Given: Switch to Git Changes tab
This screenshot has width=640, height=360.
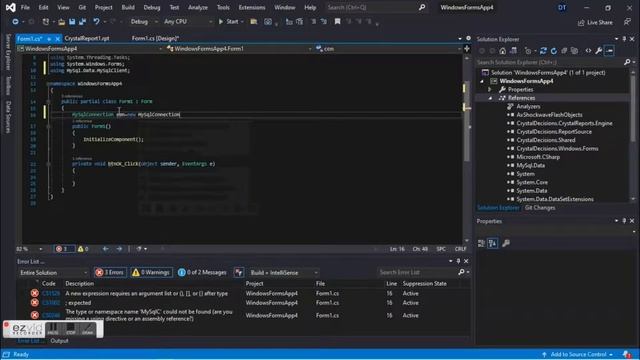Looking at the screenshot, I should pos(540,208).
